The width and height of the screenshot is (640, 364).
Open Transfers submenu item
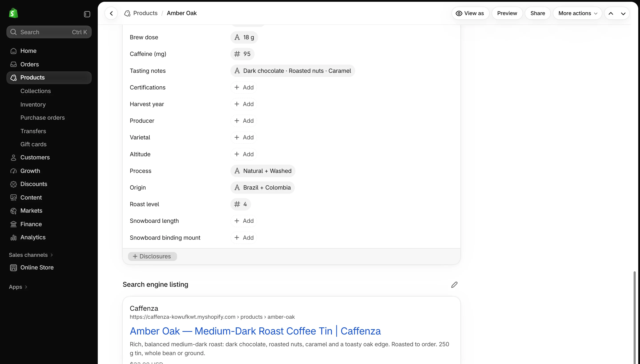click(x=33, y=131)
